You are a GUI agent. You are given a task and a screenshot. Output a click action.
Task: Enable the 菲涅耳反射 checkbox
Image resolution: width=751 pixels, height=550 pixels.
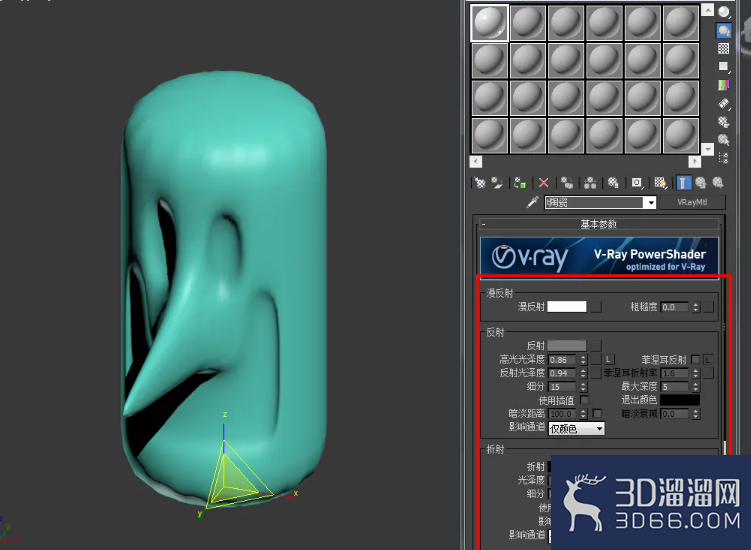[x=695, y=359]
